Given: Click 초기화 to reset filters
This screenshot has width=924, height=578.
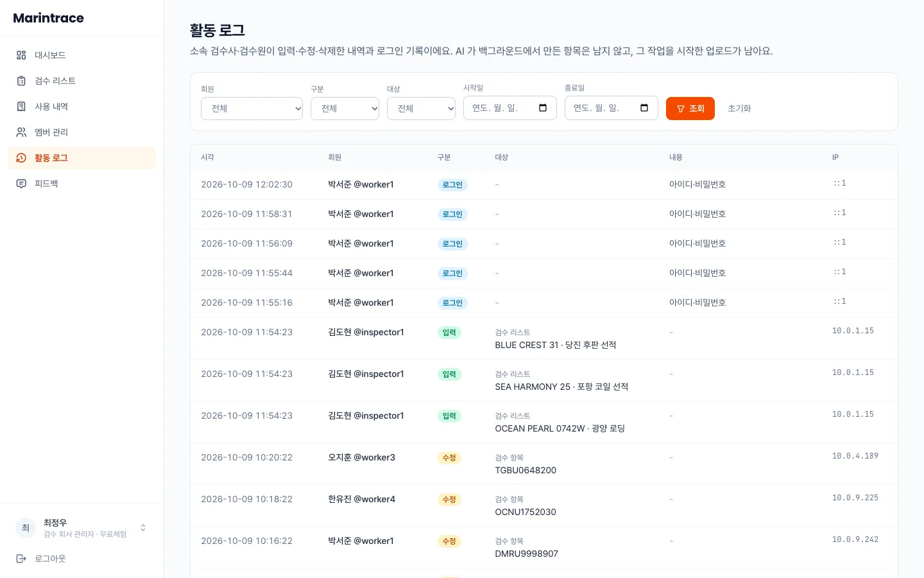Looking at the screenshot, I should pos(739,109).
